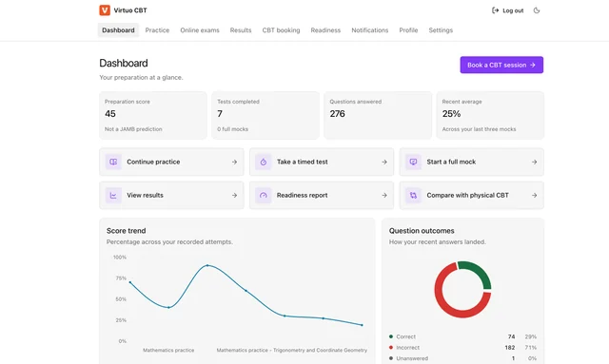Image resolution: width=609 pixels, height=364 pixels.
Task: Click the Log out link
Action: [507, 10]
